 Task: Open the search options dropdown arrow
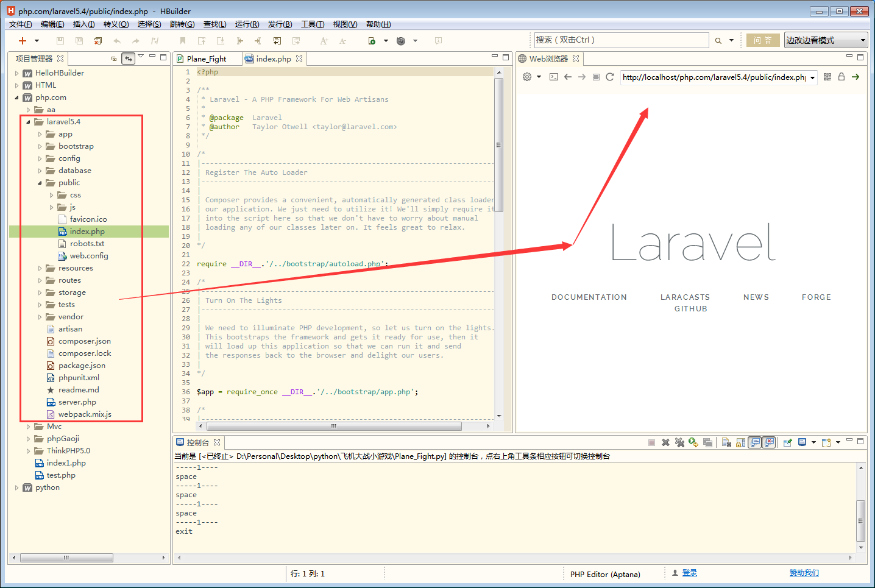tap(731, 41)
